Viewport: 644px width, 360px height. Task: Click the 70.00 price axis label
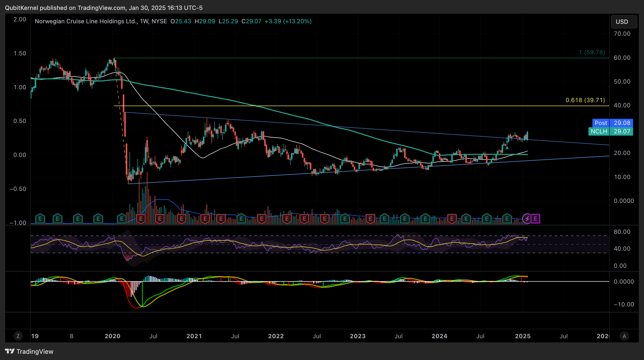[x=622, y=34]
